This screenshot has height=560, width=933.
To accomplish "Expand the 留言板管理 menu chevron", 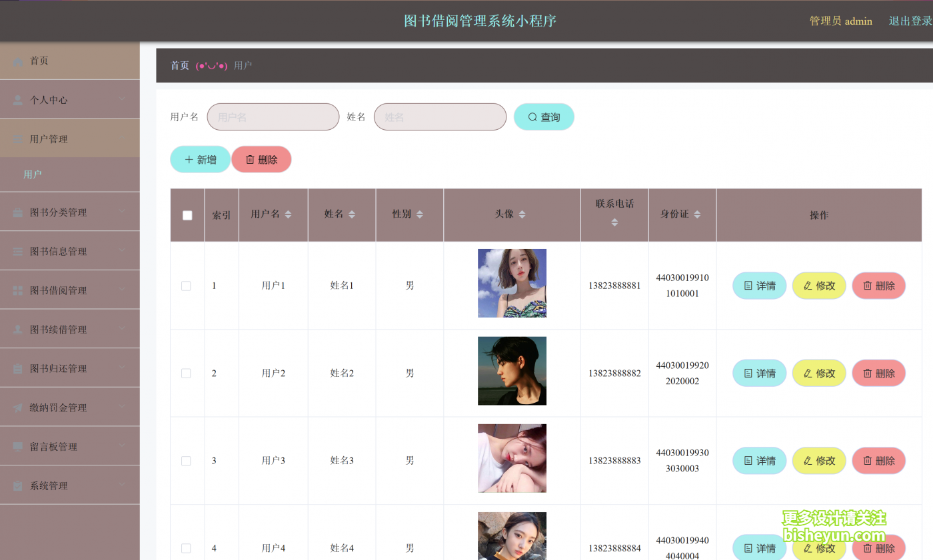I will [122, 446].
